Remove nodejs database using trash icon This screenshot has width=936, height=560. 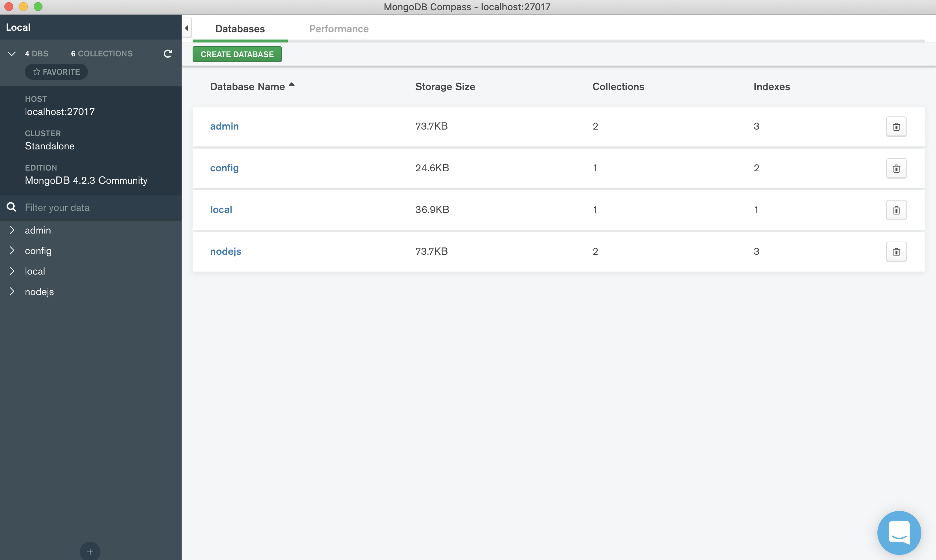click(896, 252)
